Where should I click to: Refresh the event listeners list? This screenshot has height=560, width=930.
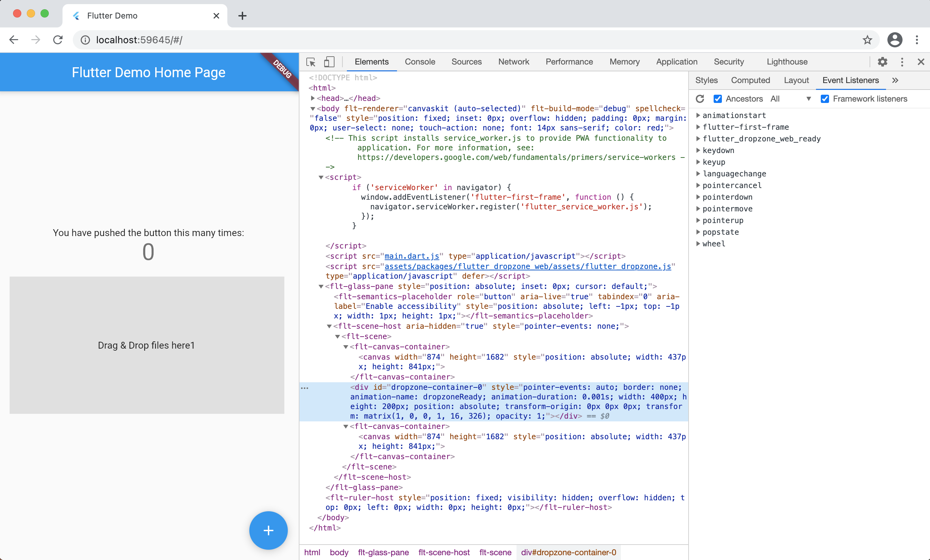pos(700,99)
